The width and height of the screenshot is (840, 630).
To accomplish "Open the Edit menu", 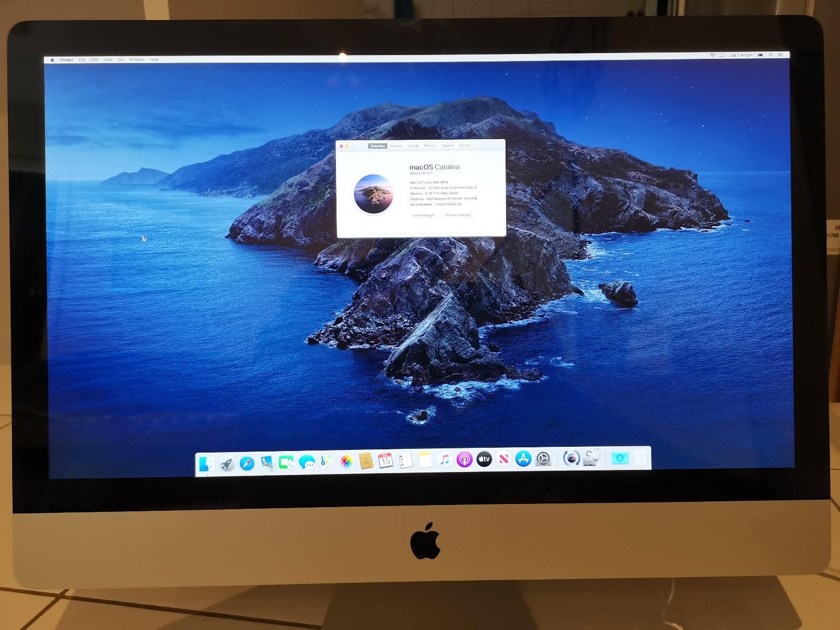I will click(94, 60).
